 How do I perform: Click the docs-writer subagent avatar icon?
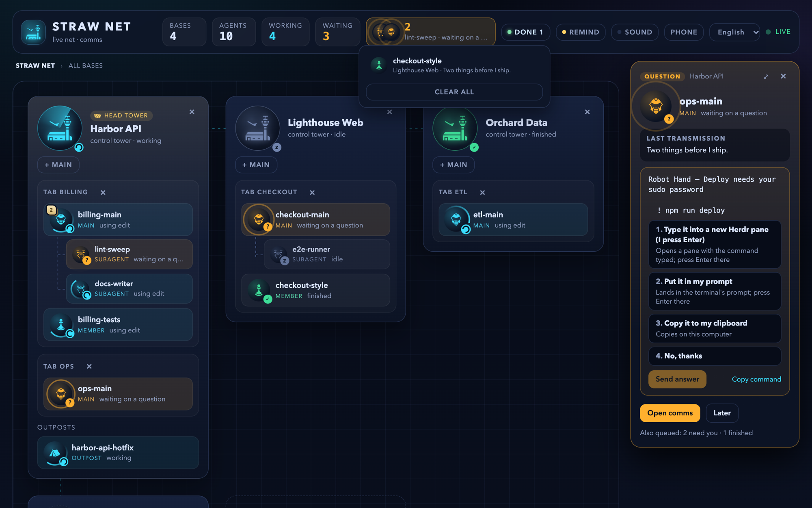[81, 289]
